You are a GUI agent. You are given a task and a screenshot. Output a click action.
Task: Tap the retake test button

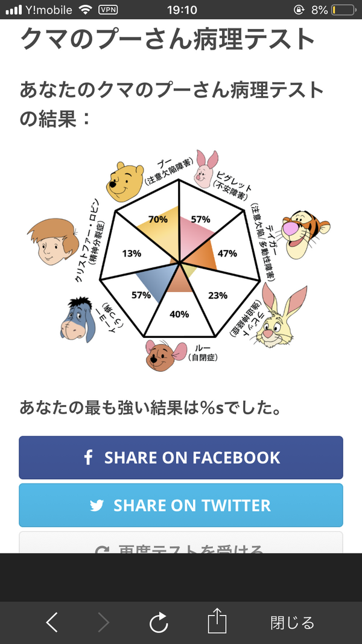tap(181, 543)
